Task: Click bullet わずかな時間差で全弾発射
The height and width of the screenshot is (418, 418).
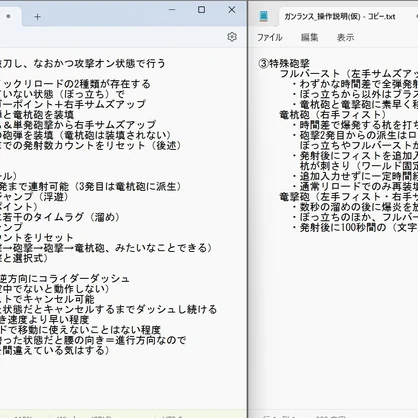Action: point(355,84)
